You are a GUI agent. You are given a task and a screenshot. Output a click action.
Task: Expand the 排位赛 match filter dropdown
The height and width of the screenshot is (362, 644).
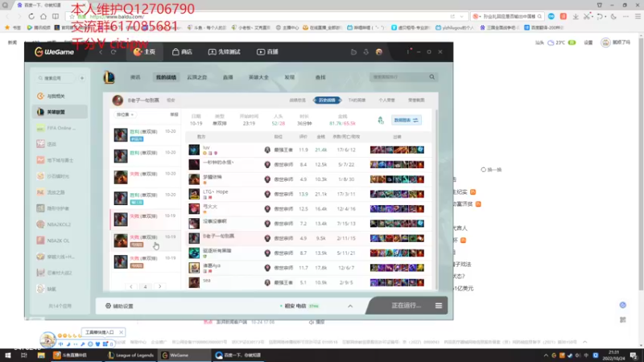tap(125, 115)
